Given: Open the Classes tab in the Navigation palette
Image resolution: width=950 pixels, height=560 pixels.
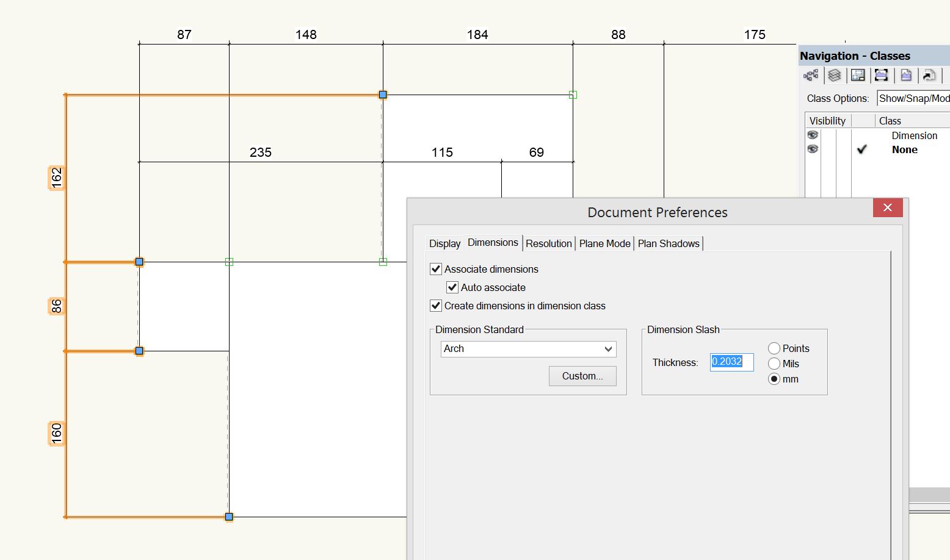Looking at the screenshot, I should [811, 75].
